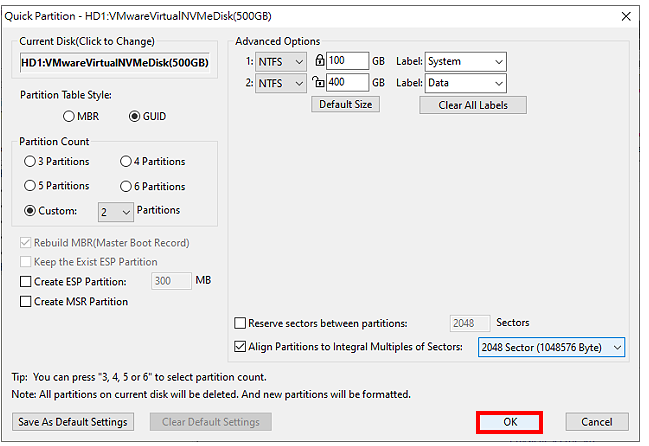Click the Default Size button

pos(346,104)
